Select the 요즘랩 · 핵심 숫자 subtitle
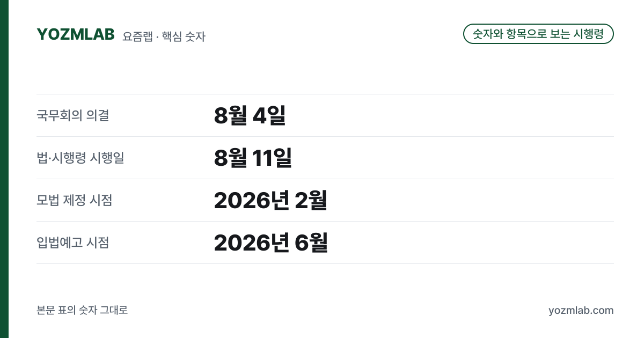 coord(164,36)
